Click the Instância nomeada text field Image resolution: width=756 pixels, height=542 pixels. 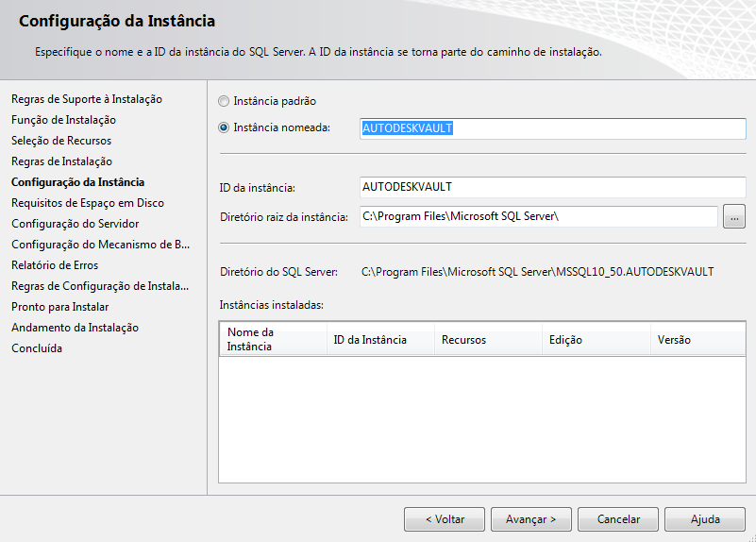coord(552,128)
